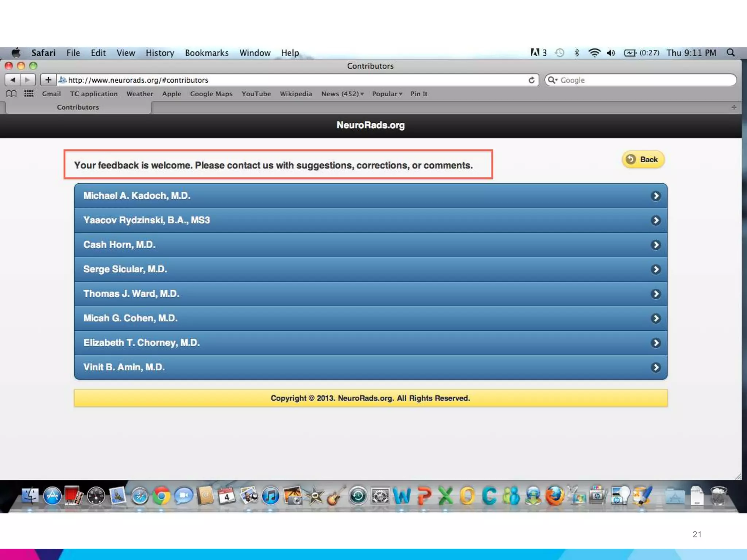Viewport: 747px width, 560px height.
Task: Open the Wikipedia bookmark link
Action: (296, 94)
